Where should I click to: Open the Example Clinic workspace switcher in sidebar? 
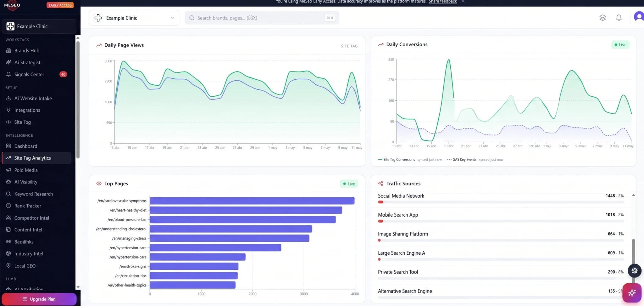[39, 26]
